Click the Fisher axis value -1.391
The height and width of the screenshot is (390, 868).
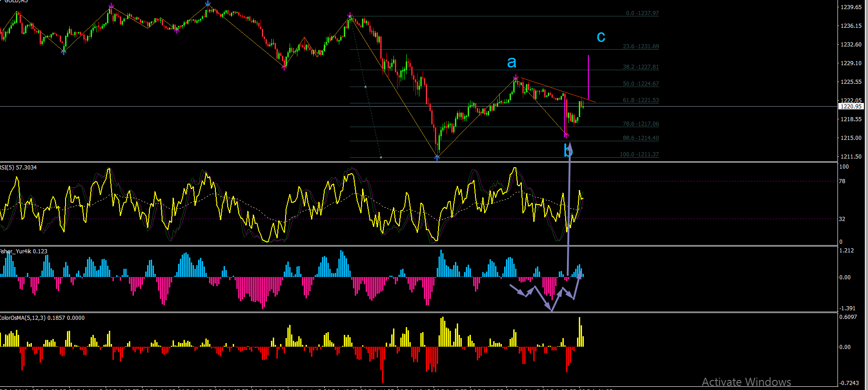[847, 308]
